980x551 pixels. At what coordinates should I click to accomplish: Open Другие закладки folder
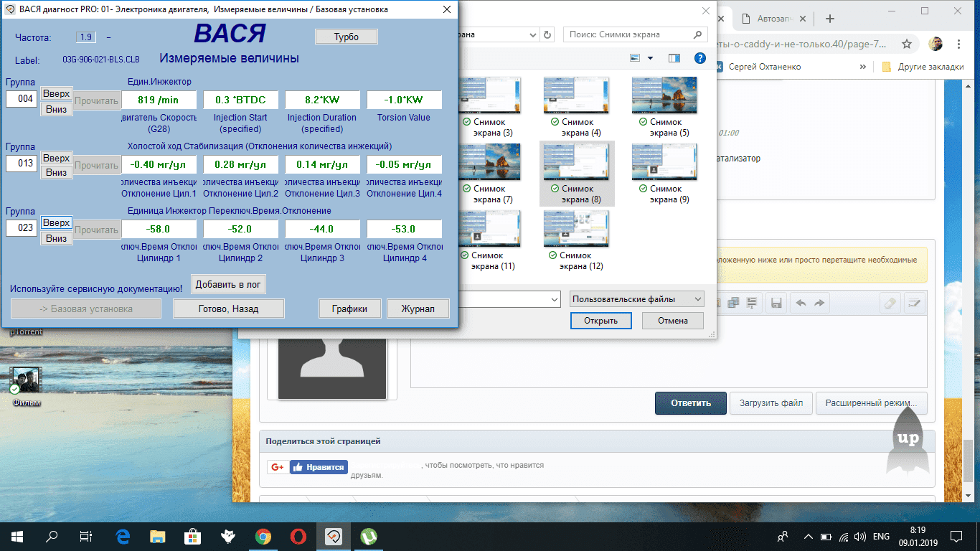click(923, 67)
